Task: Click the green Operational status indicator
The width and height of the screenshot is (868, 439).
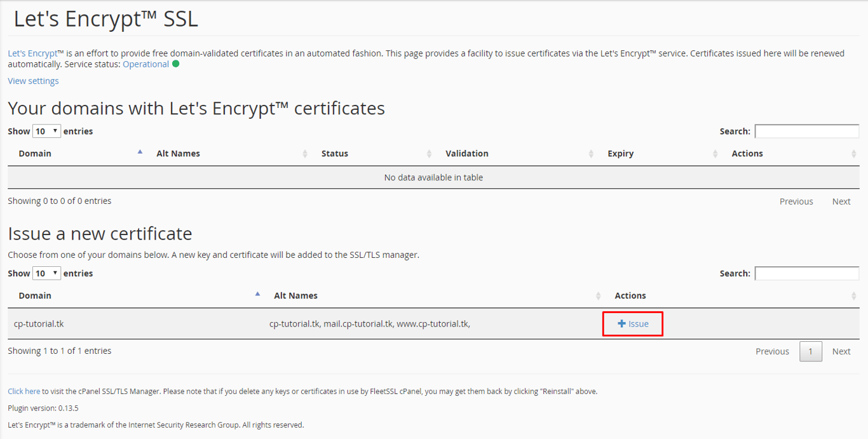Action: [175, 64]
